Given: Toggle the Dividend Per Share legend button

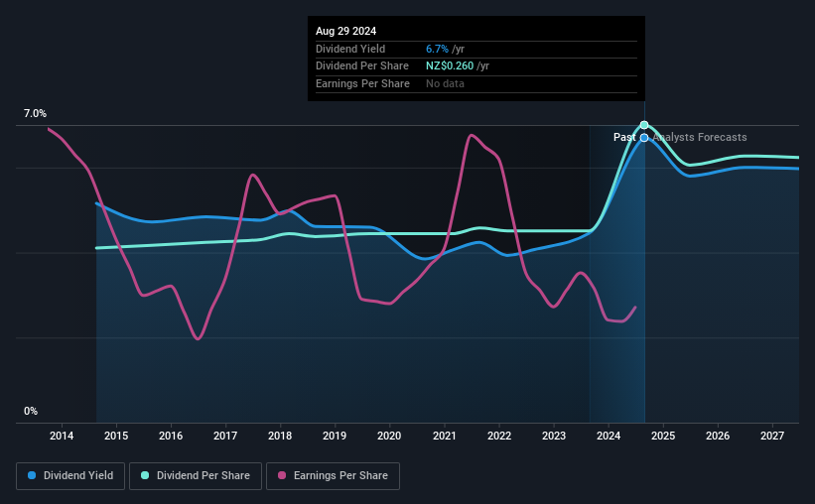Looking at the screenshot, I should pos(196,476).
